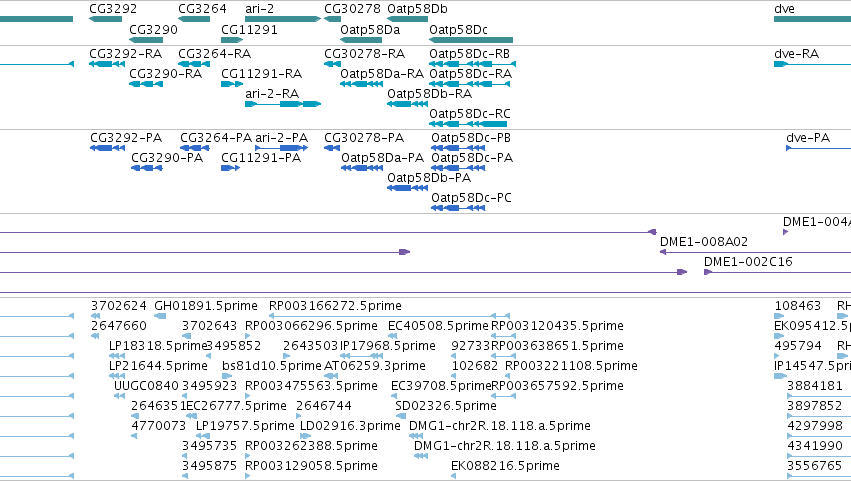Click the DME1-008A02 feature
Viewport: 851px width, 481px height.
[x=755, y=252]
